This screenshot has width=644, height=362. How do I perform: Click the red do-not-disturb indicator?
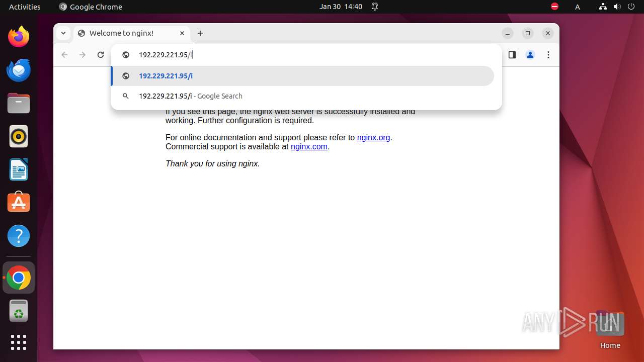click(554, 7)
